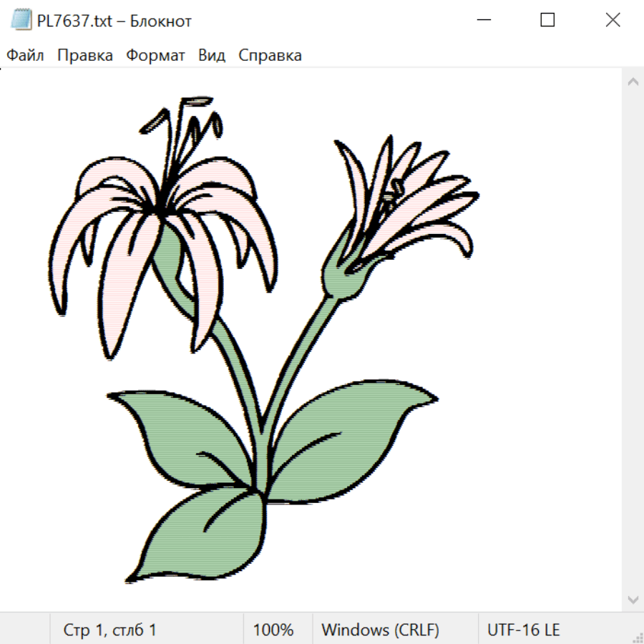
Task: Click the PL7637.txt – Блокнот title text
Action: click(x=114, y=21)
